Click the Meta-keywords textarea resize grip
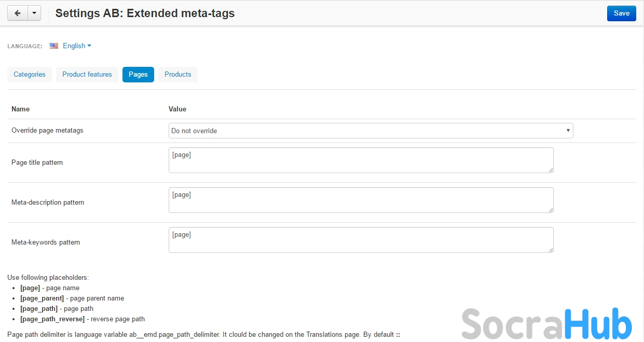The image size is (644, 342). click(x=551, y=250)
